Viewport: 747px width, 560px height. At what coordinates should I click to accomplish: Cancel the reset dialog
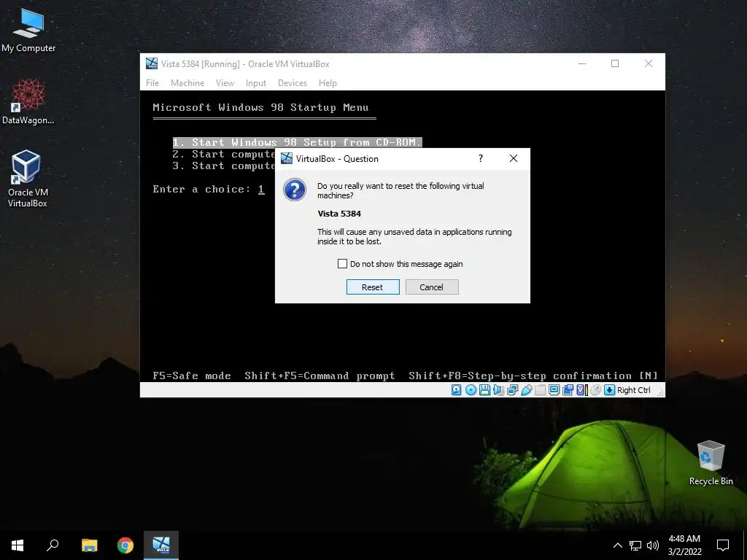432,287
